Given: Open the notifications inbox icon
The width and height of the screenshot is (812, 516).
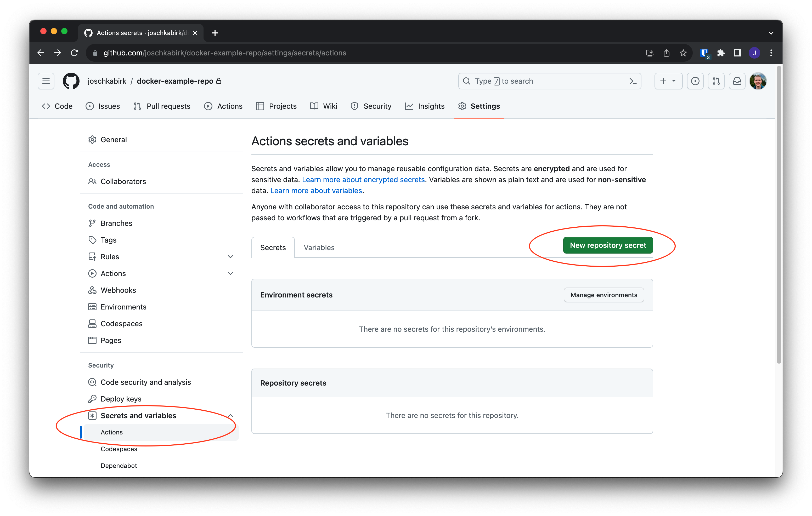Looking at the screenshot, I should point(737,81).
